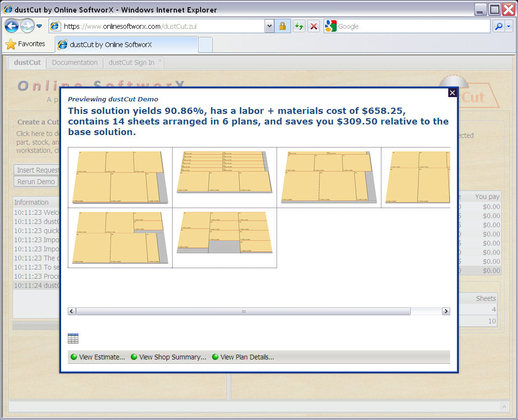Image resolution: width=518 pixels, height=420 pixels.
Task: Open a new browser tab
Action: point(205,45)
